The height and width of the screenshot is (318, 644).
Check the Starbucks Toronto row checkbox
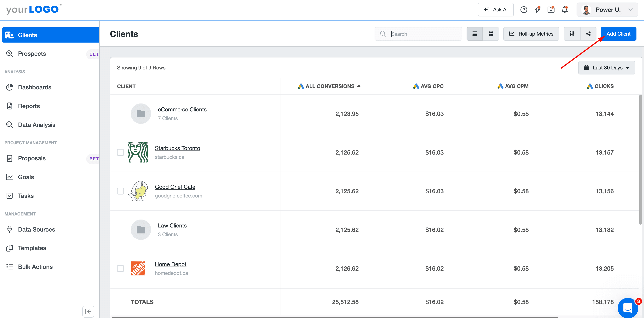pyautogui.click(x=120, y=152)
